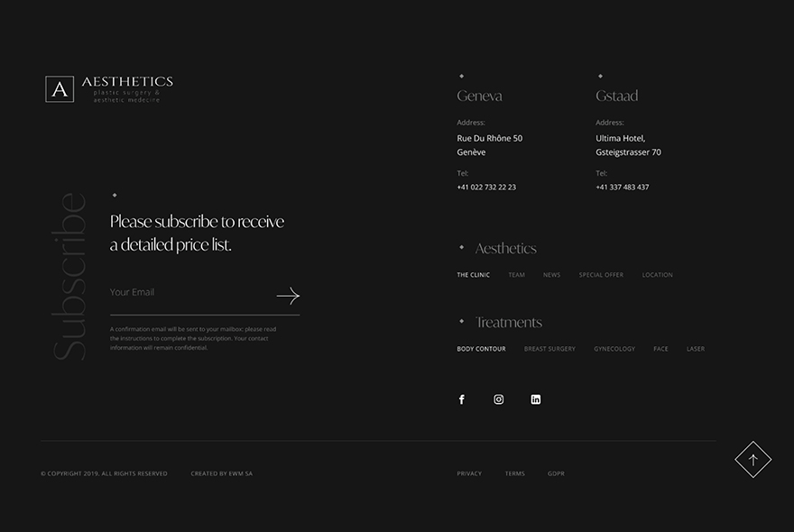View the Special Offer page
Image resolution: width=794 pixels, height=532 pixels.
coord(601,275)
